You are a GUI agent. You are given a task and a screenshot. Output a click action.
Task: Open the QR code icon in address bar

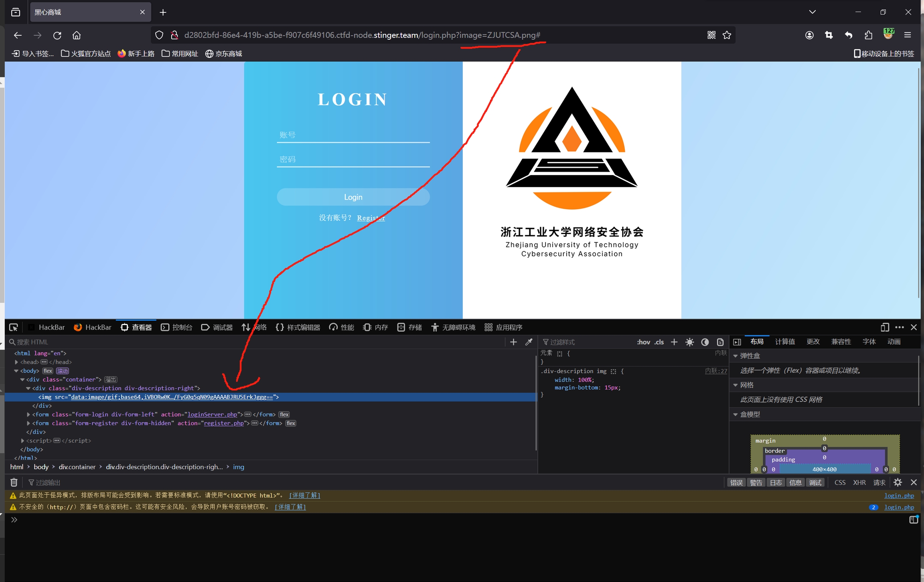point(711,35)
